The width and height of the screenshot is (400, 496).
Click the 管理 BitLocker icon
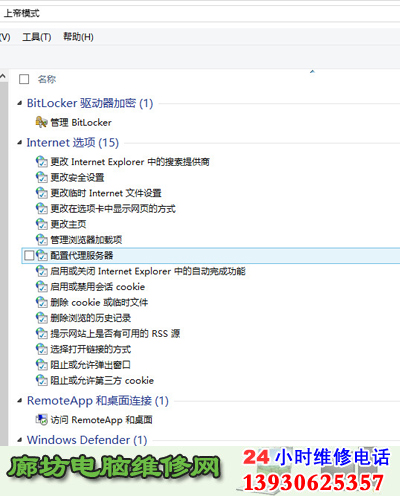[42, 122]
